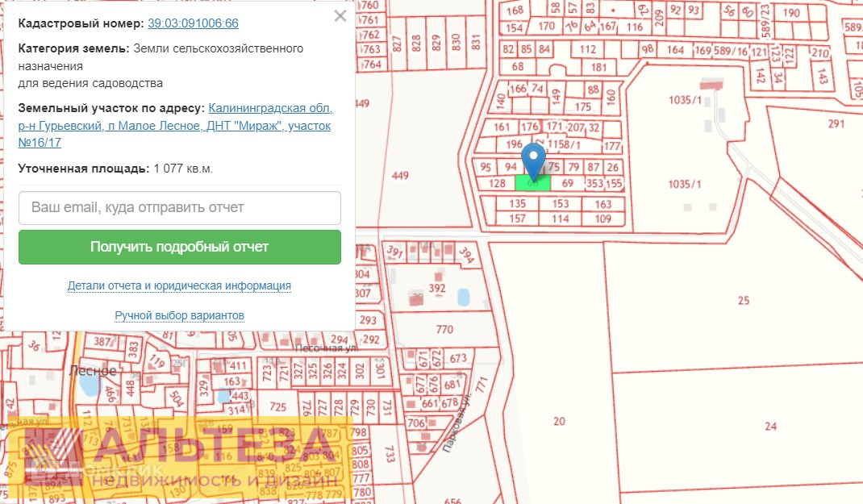863x504 pixels.
Task: Select parcel 69 next to the highlighted plot
Action: pos(568,183)
